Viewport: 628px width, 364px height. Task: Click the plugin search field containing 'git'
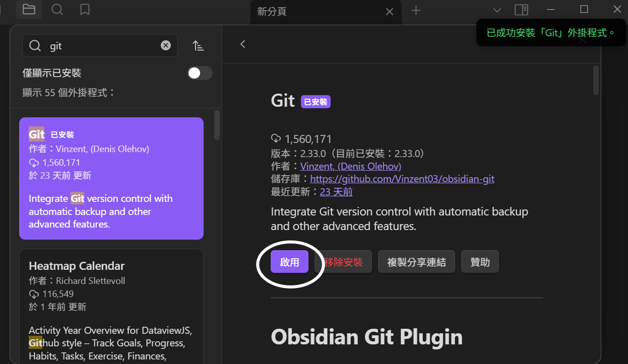tap(100, 45)
